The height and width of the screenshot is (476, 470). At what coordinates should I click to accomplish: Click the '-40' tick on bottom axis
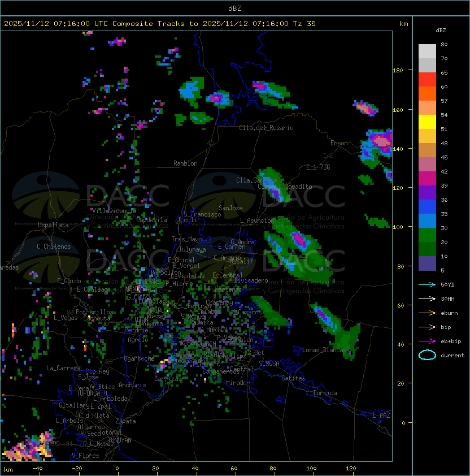click(x=38, y=469)
